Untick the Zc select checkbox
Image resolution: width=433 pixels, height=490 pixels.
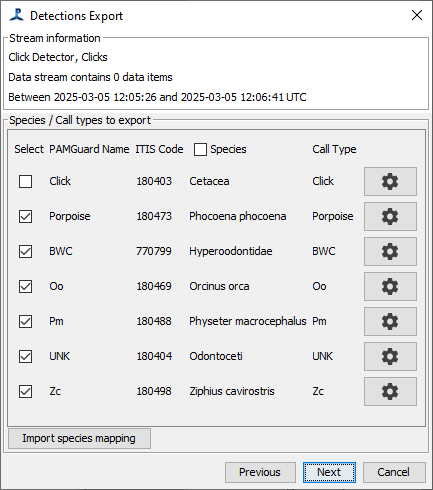26,392
